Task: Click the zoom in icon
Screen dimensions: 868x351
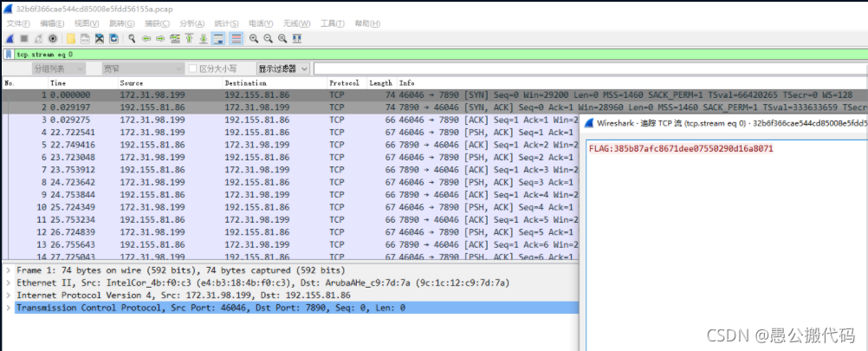Action: click(x=254, y=39)
